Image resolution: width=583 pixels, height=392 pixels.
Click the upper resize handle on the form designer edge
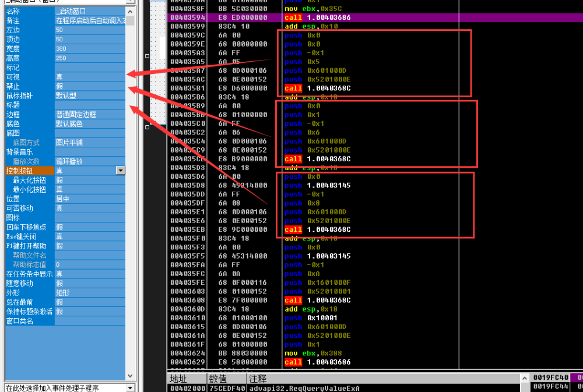tap(147, 56)
